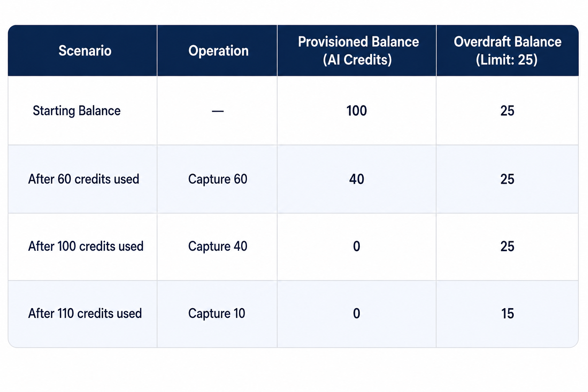Click the dash in the Operation column
The width and height of the screenshot is (588, 392).
[x=217, y=111]
